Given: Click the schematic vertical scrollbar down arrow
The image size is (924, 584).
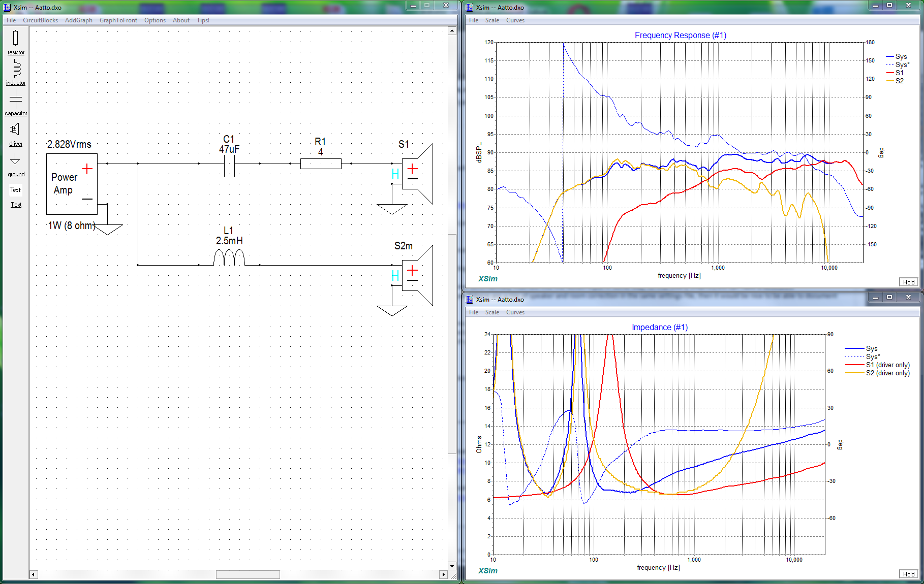Looking at the screenshot, I should [x=452, y=566].
